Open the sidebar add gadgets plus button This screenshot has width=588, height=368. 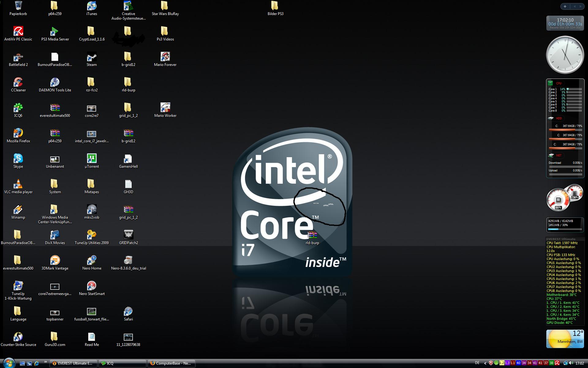tap(565, 6)
